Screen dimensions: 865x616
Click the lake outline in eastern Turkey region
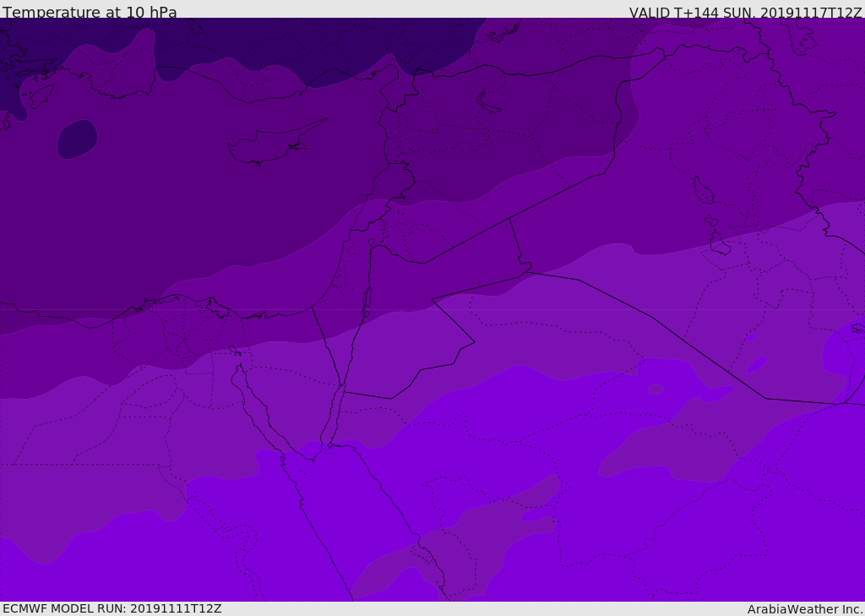(487, 103)
